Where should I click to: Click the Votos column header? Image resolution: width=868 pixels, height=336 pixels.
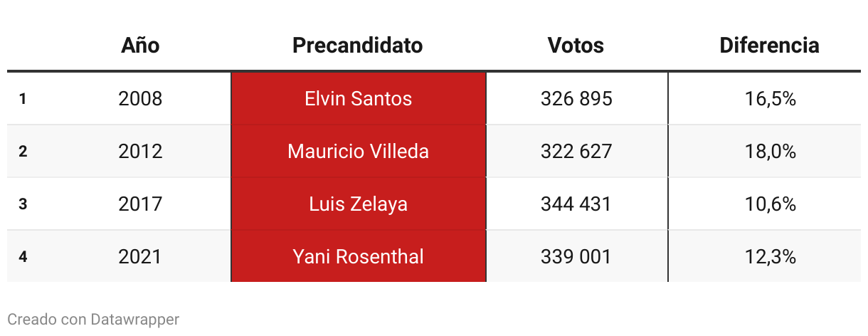(576, 46)
